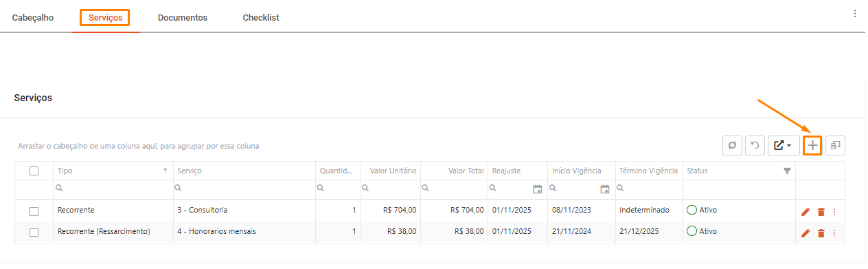Click the undo/reset layout icon
The height and width of the screenshot is (269, 868).
coord(755,145)
